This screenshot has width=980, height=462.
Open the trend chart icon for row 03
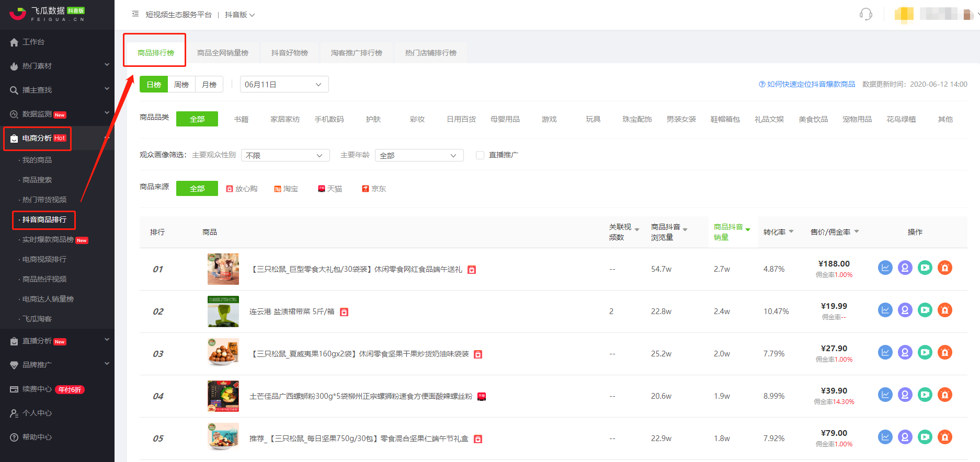[x=885, y=353]
